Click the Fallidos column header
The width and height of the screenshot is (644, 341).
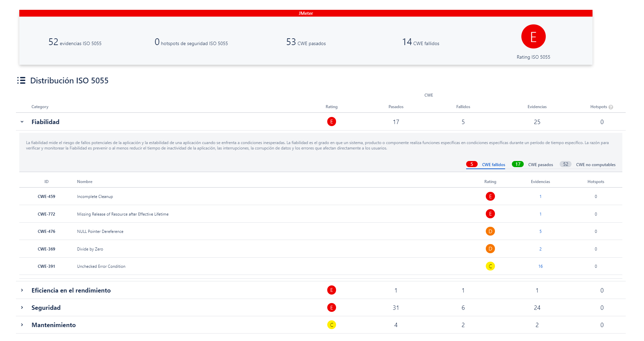pyautogui.click(x=463, y=107)
